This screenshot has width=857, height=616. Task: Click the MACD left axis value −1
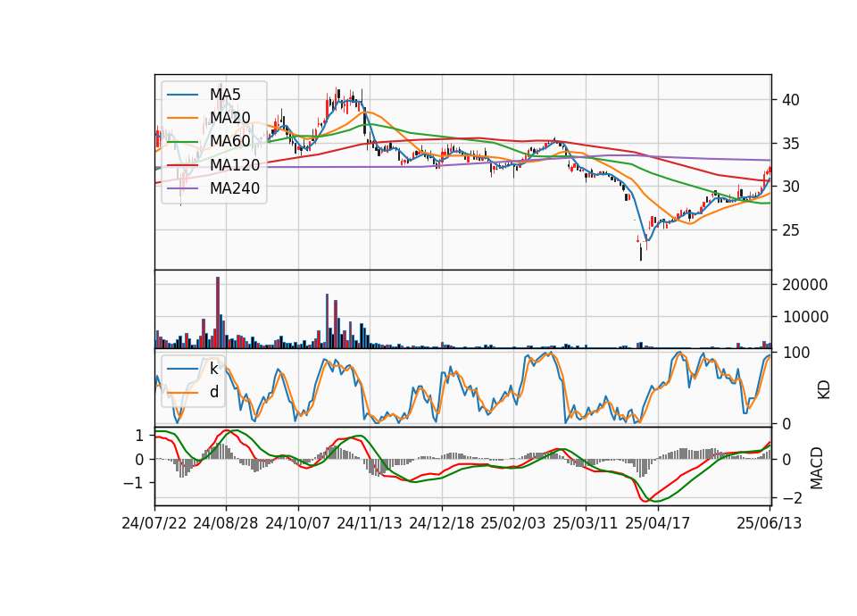pyautogui.click(x=133, y=484)
